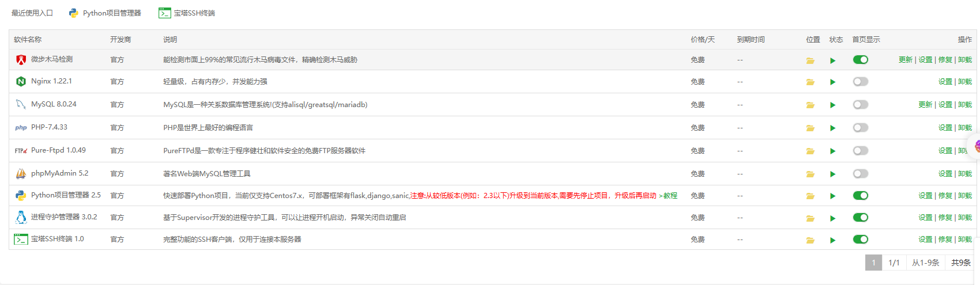Open folder location for Pure-Ftpd
Screen dimensions: 980x285
(x=810, y=151)
